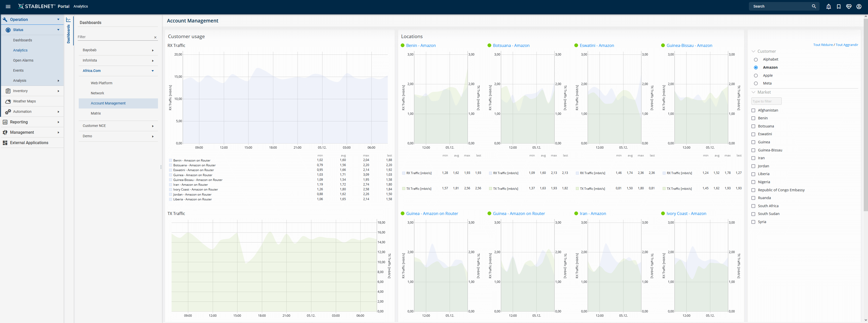This screenshot has width=868, height=323.
Task: Click green status dot for Botsuana - Amazon
Action: 489,45
